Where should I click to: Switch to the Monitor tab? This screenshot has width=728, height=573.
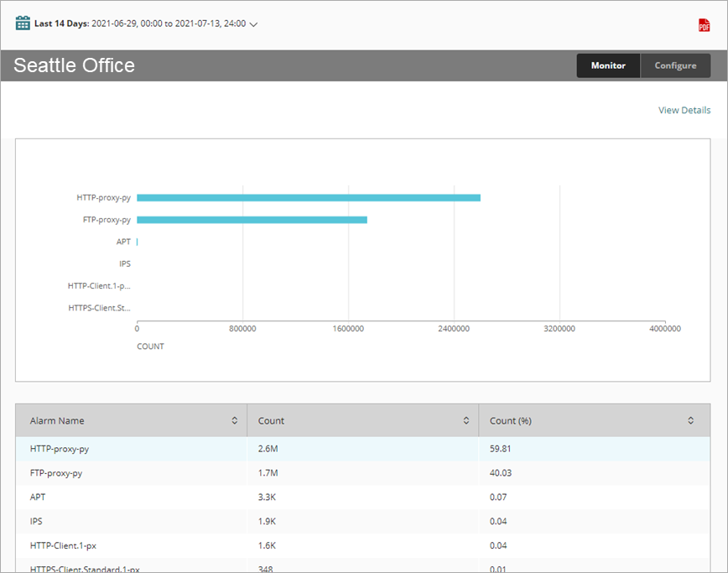click(608, 65)
